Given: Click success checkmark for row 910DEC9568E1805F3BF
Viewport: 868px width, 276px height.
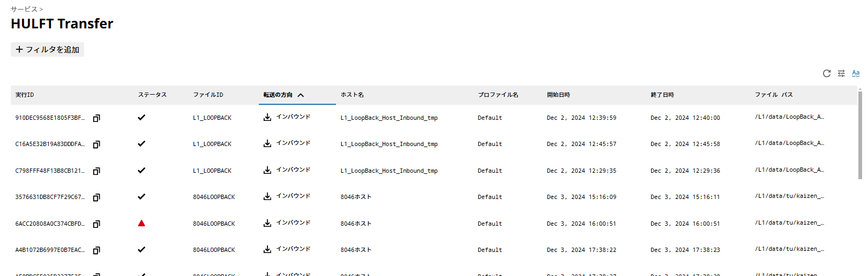Looking at the screenshot, I should (141, 117).
